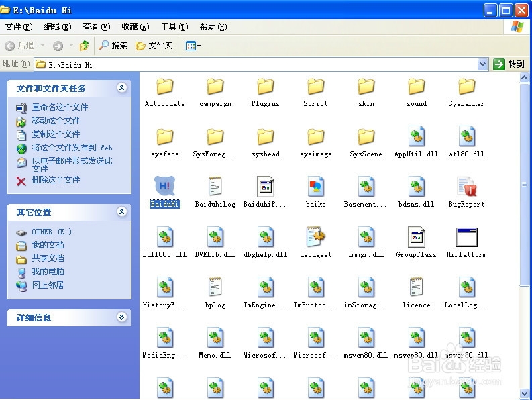Open the Views dropdown in toolbar
532x400 pixels.
pos(193,46)
